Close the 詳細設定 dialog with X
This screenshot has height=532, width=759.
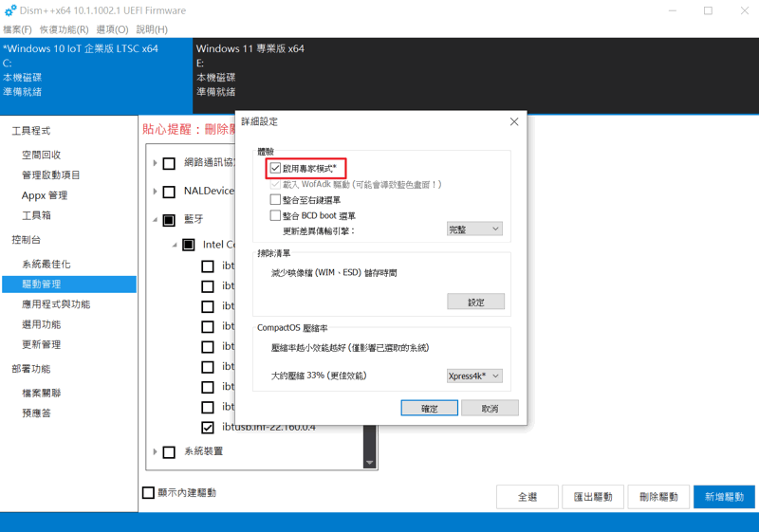click(x=514, y=122)
